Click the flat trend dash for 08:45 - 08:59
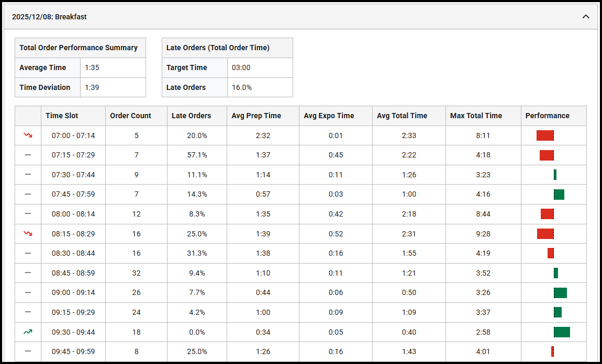The width and height of the screenshot is (602, 364). point(28,273)
